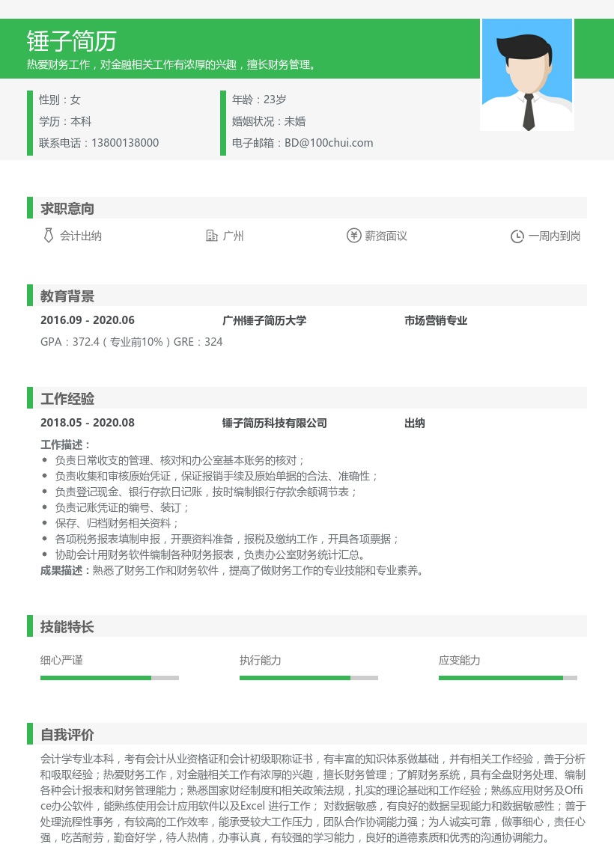
Task: Select the 工作经验 section header
Action: tap(67, 398)
